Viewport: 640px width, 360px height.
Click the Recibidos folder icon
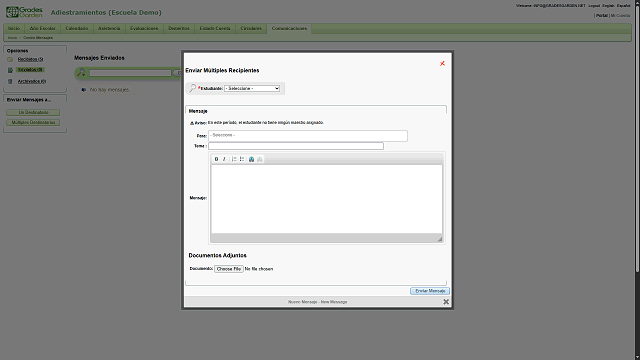coord(10,60)
